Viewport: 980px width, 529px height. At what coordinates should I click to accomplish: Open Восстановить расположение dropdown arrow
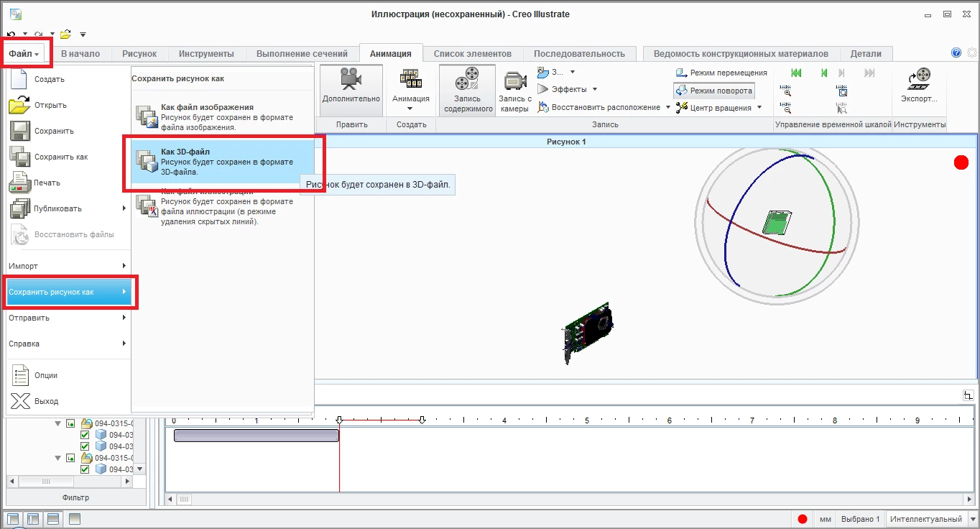(x=667, y=108)
